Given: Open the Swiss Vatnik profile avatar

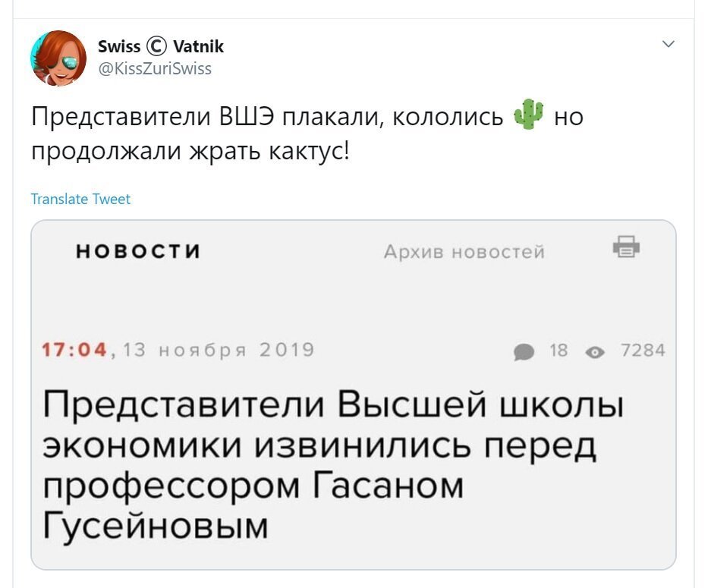Looking at the screenshot, I should [58, 58].
